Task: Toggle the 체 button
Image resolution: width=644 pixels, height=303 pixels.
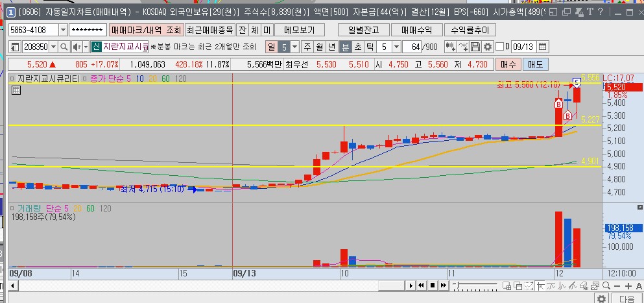Action: (255, 30)
